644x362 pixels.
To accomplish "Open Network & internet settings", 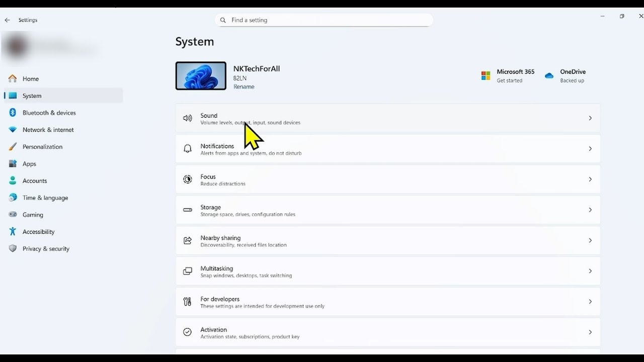I will coord(63,130).
